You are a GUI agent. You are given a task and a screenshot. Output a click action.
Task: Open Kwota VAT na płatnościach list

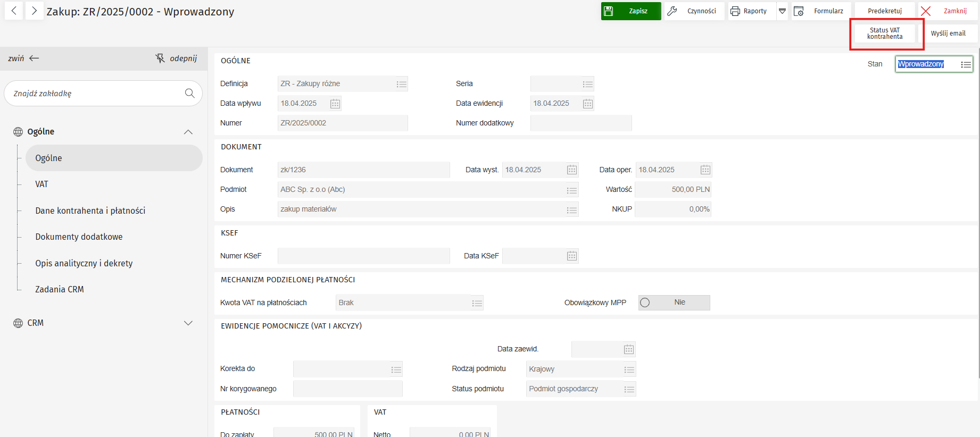point(477,303)
